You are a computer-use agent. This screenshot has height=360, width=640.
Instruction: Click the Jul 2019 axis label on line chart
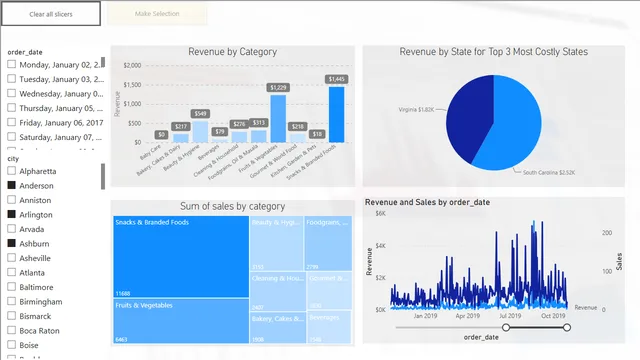[510, 316]
